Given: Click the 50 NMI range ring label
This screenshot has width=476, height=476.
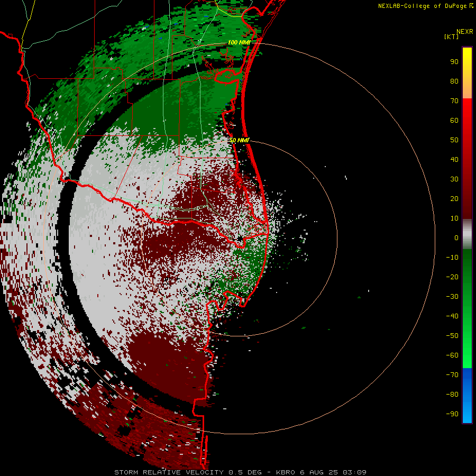Looking at the screenshot, I should (239, 140).
